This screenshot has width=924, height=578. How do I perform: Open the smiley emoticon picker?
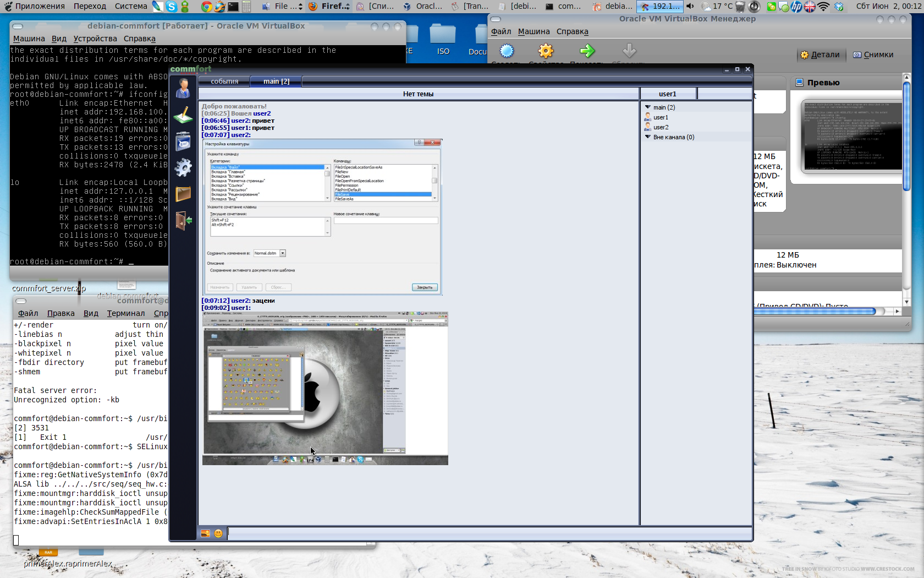coord(218,533)
